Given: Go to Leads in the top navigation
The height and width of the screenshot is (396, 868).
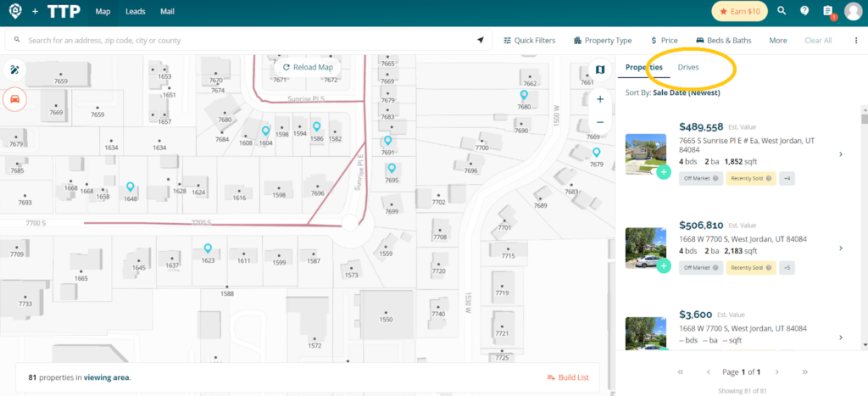Looking at the screenshot, I should [x=135, y=12].
